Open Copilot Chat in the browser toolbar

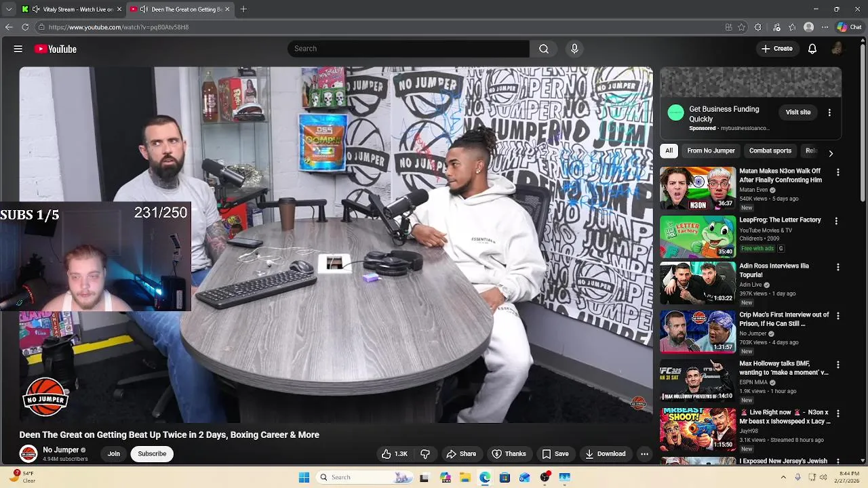pos(849,27)
